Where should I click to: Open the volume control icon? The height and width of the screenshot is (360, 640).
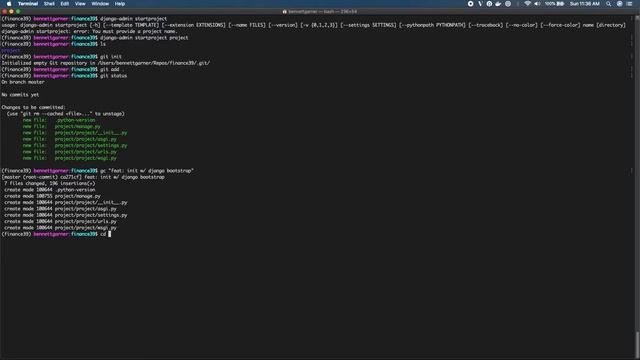click(537, 4)
